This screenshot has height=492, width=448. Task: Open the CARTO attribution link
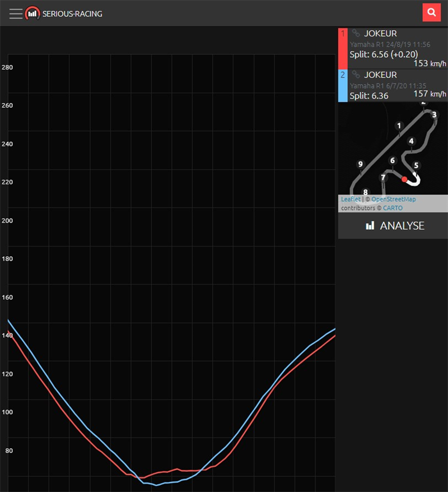(393, 208)
